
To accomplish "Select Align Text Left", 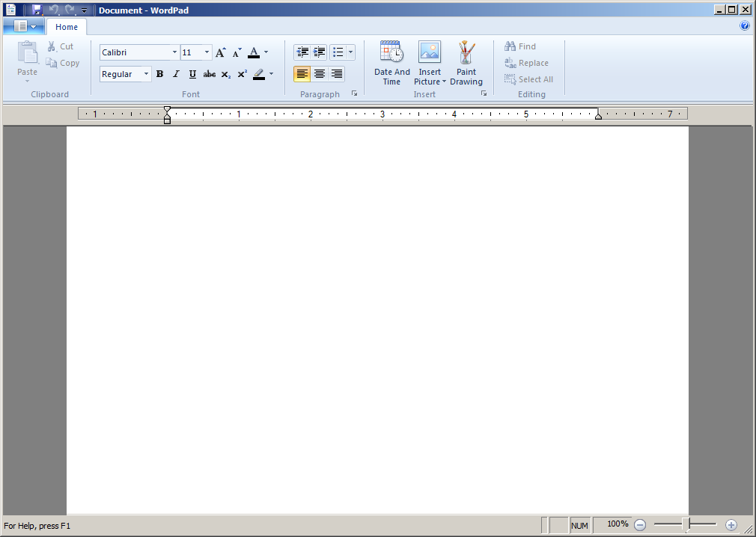I will (x=302, y=74).
